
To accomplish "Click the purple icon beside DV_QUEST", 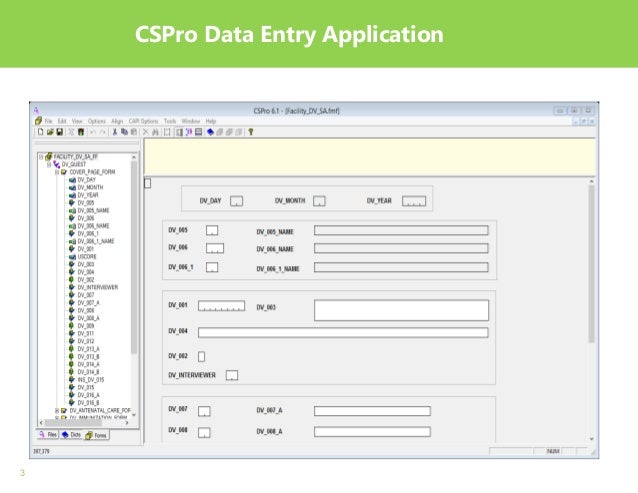I will [57, 164].
